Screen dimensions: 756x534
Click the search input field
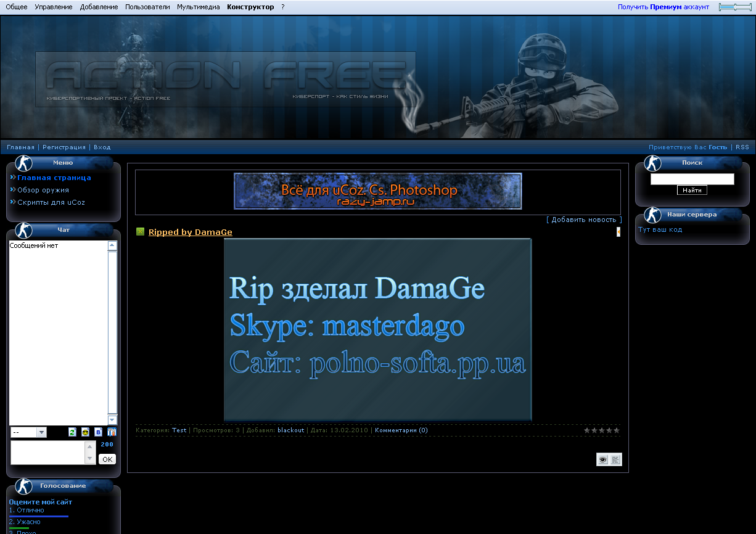(x=692, y=179)
